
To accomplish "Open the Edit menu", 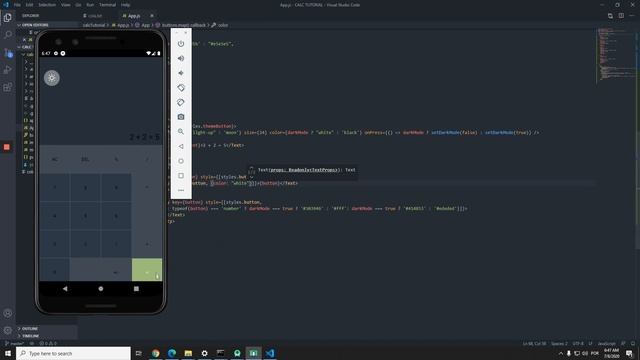I will (x=29, y=5).
